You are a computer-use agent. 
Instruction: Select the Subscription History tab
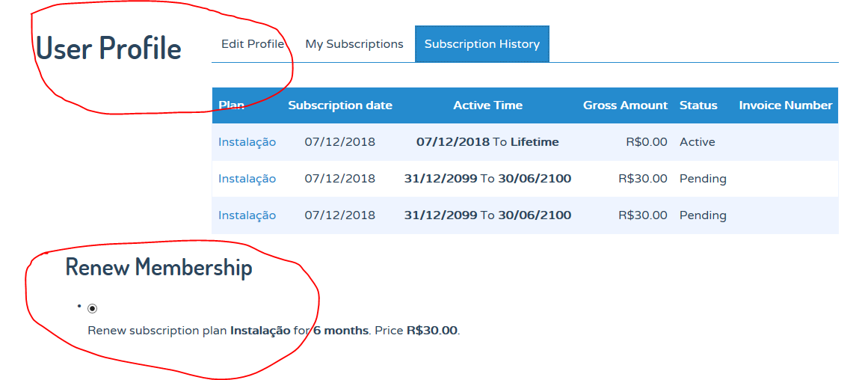482,44
